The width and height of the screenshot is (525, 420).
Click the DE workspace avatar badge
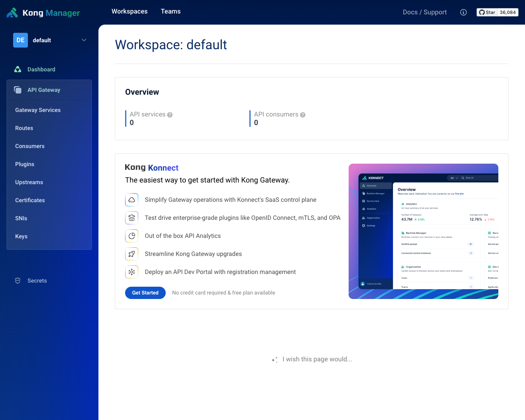click(x=21, y=40)
